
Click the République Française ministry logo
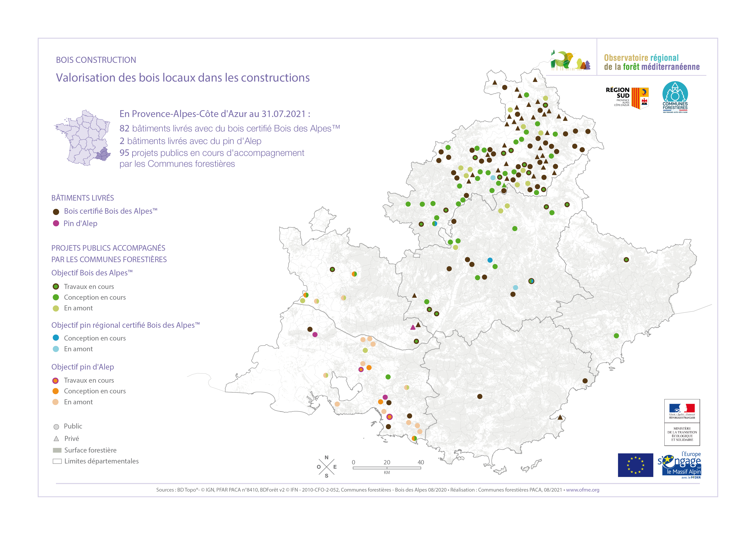coord(682,423)
